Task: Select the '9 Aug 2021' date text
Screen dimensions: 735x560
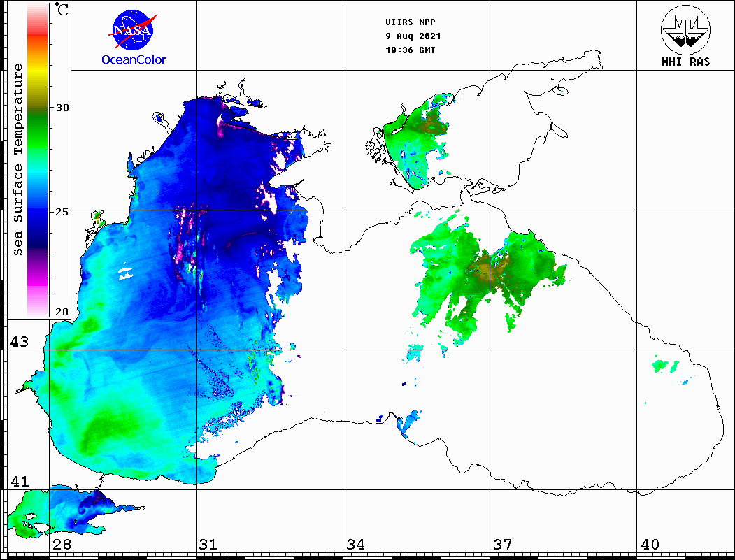Action: click(x=413, y=36)
